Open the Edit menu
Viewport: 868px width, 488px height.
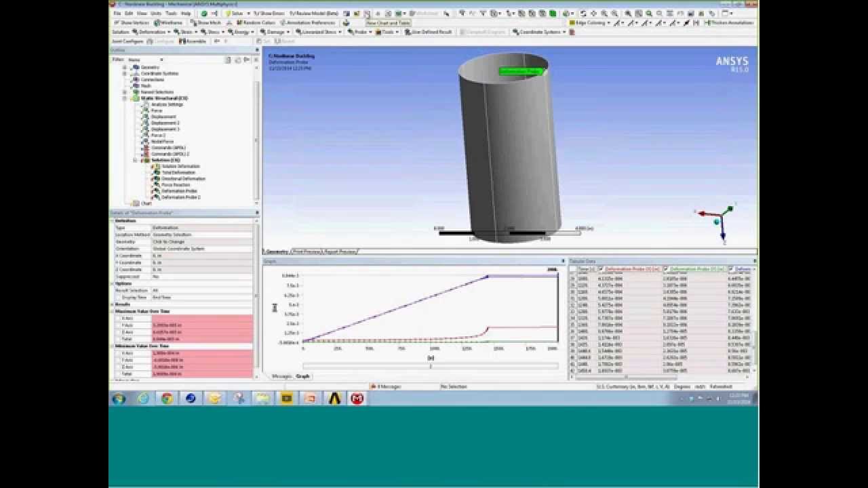[129, 14]
